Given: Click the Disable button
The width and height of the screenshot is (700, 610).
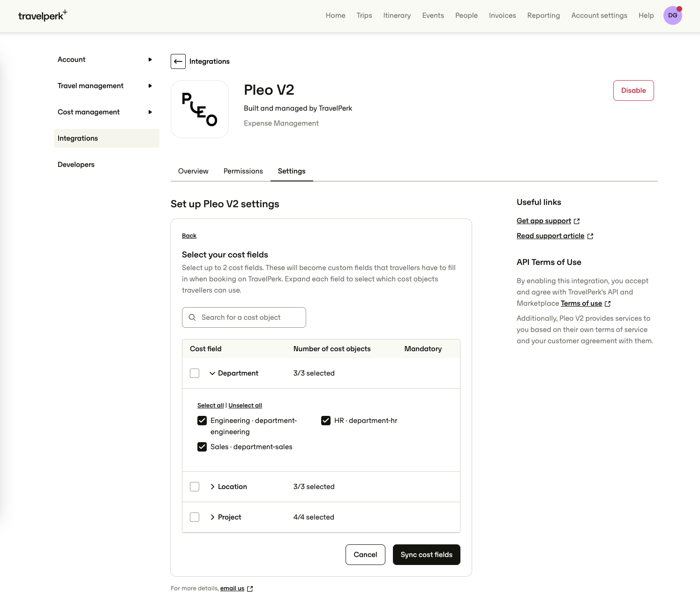Looking at the screenshot, I should [633, 90].
